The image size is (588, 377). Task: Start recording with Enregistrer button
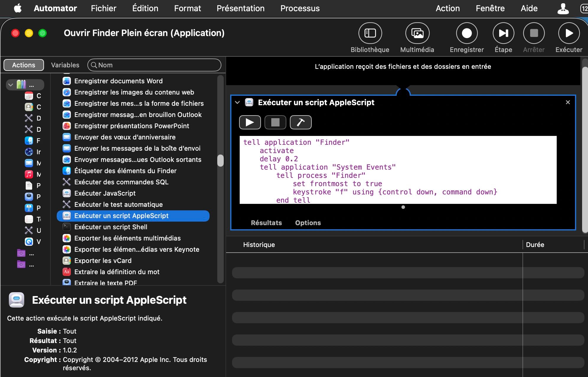466,33
